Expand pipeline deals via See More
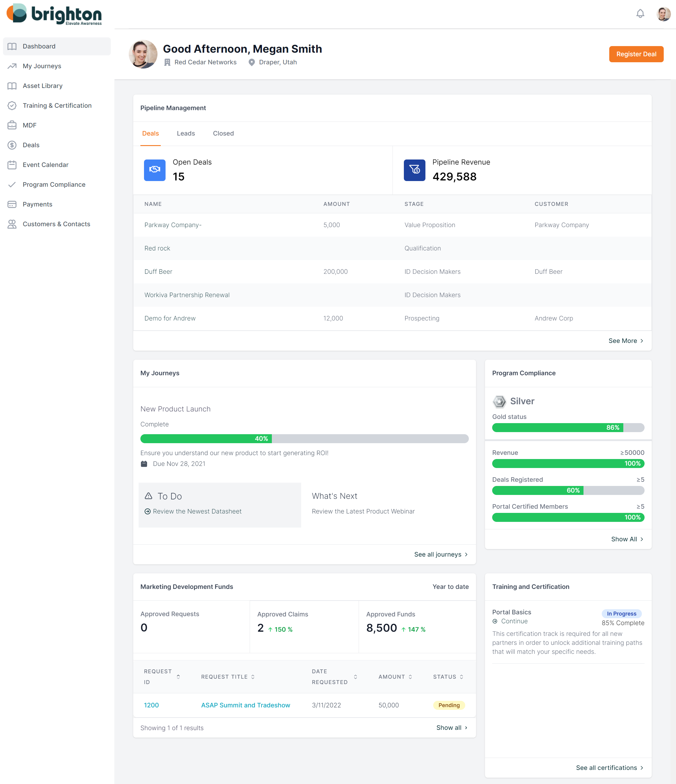Viewport: 676px width, 784px height. [x=626, y=341]
